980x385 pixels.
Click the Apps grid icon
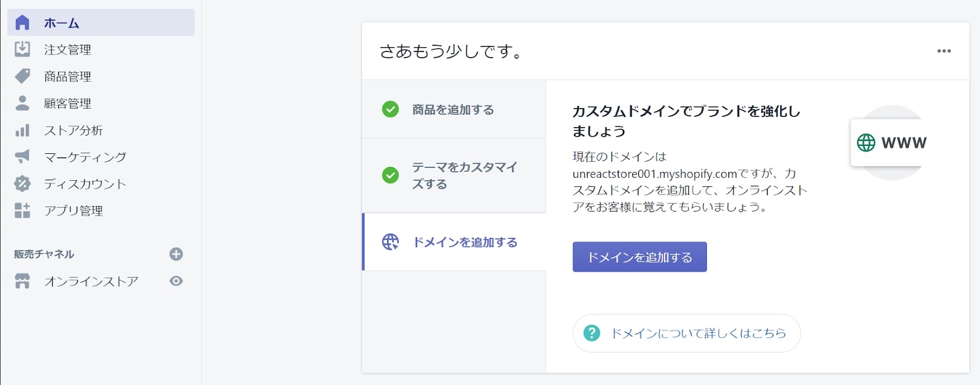[x=22, y=210]
